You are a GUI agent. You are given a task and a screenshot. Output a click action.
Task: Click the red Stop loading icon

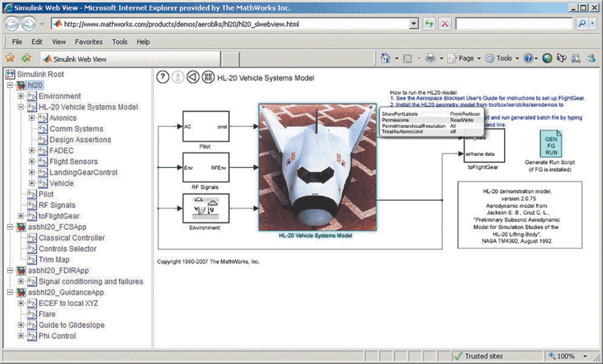tap(445, 24)
